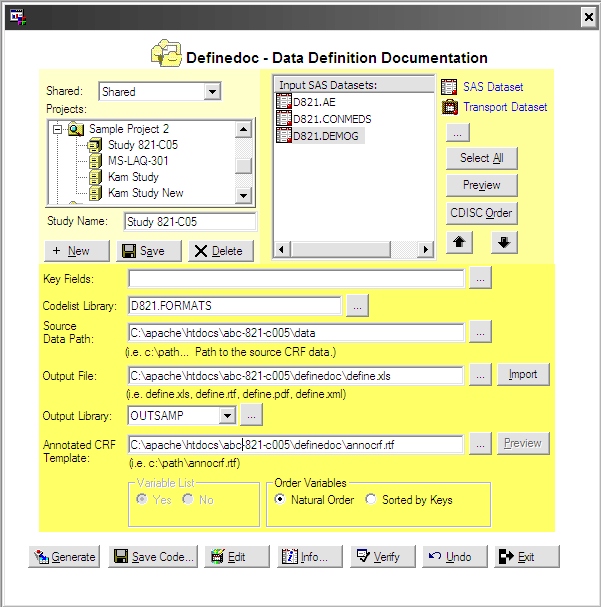Click the Output File field
601x607 pixels.
(x=296, y=376)
